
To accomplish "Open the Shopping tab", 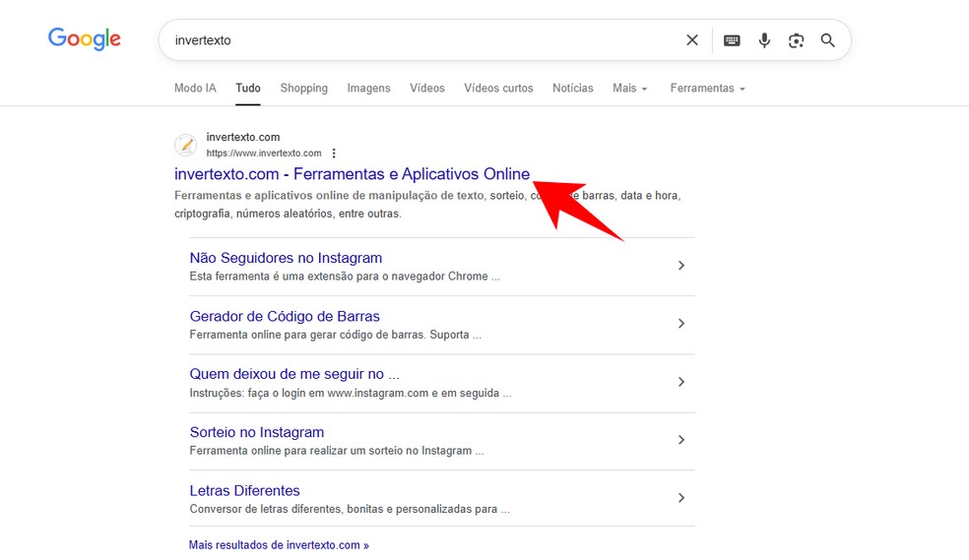I will tap(304, 88).
